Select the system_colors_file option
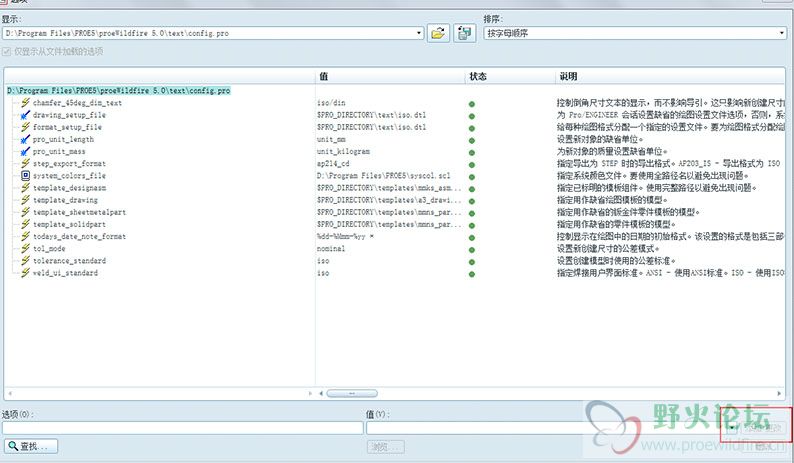The image size is (794, 463). pos(69,176)
